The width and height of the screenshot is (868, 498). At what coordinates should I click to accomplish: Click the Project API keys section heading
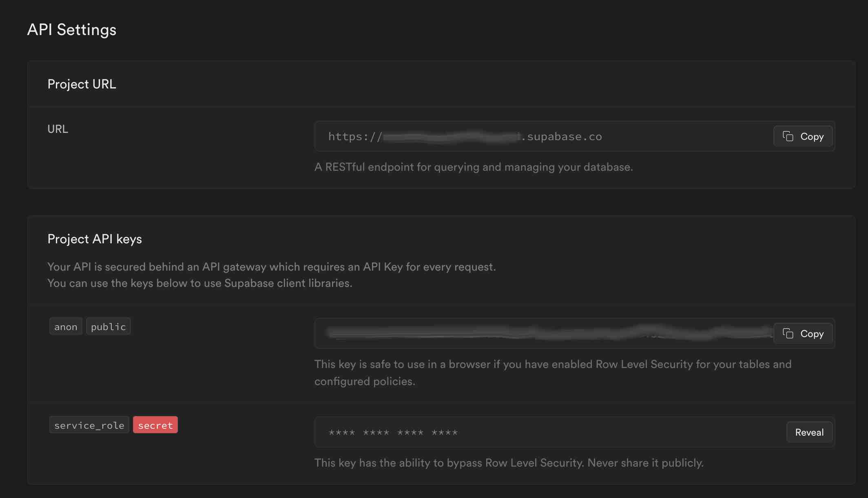(95, 239)
